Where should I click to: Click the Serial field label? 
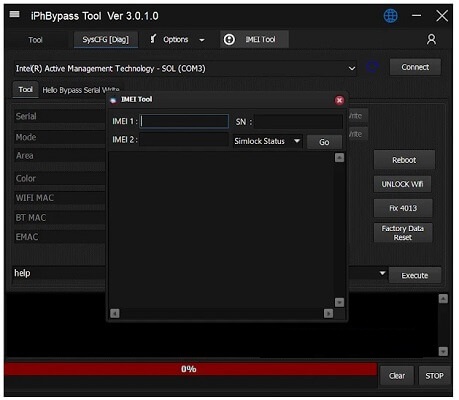point(26,116)
